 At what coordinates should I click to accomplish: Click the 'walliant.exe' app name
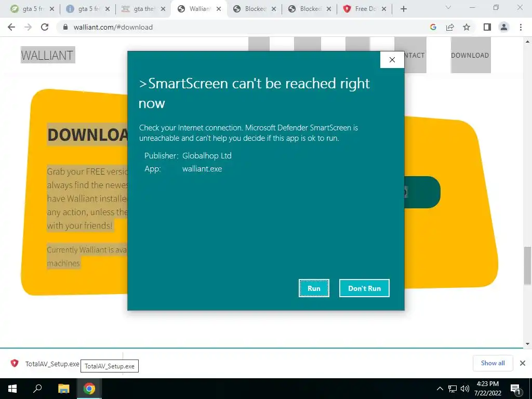click(202, 169)
